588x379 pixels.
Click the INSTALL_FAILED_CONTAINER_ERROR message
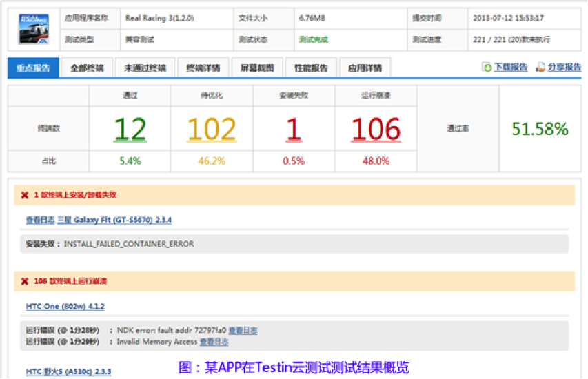129,244
